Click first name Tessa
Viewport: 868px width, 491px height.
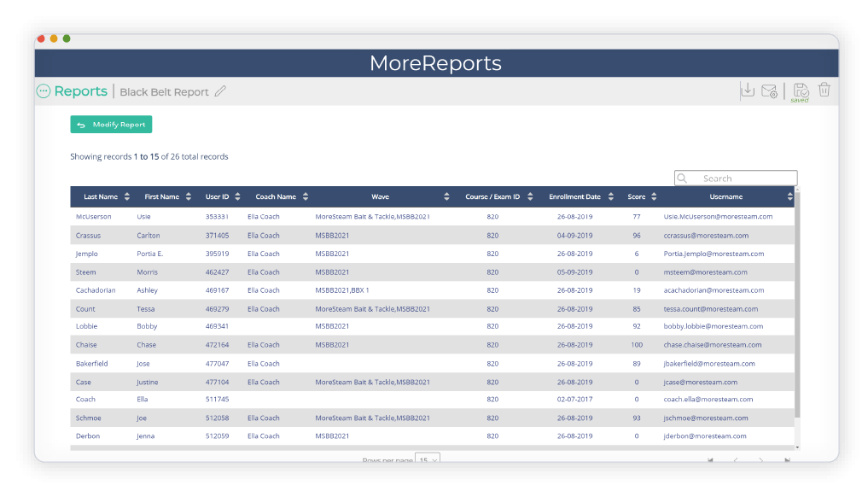[x=146, y=309]
